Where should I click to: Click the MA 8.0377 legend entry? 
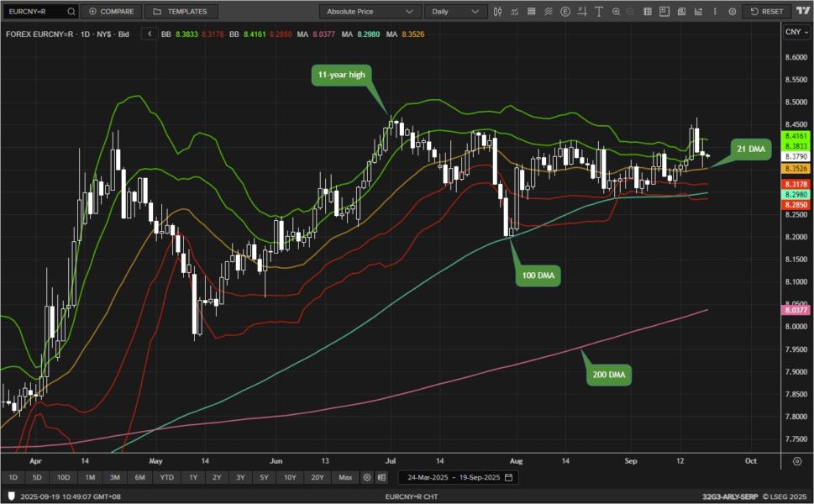pos(316,34)
